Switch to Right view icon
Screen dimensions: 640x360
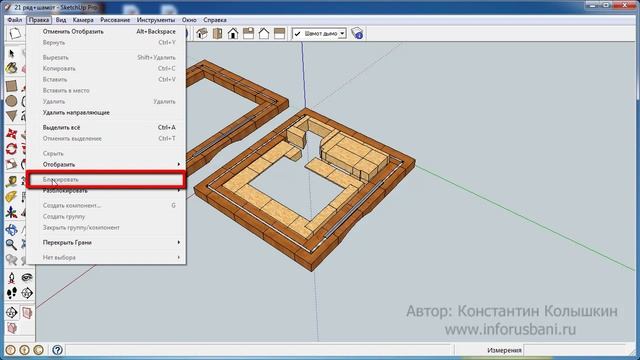tap(249, 33)
